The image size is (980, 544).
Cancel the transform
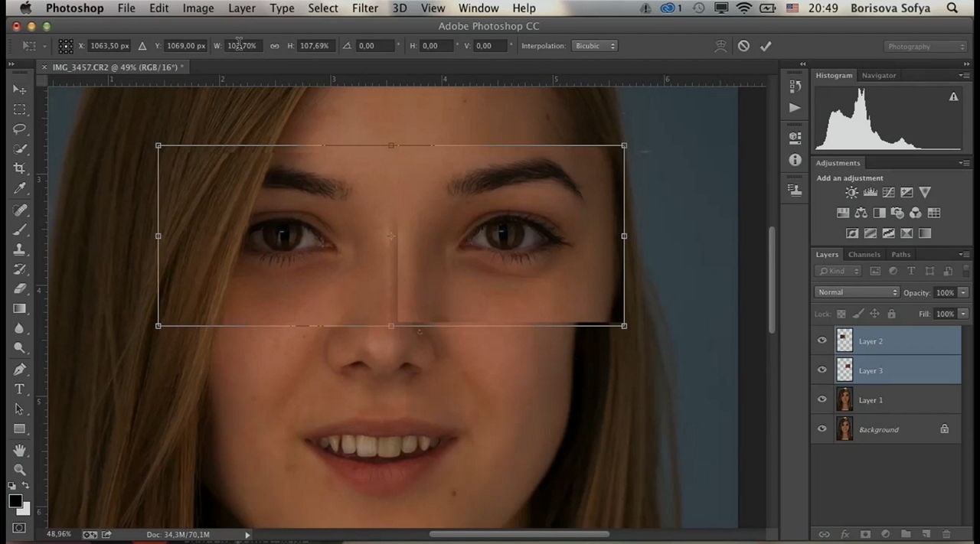743,46
